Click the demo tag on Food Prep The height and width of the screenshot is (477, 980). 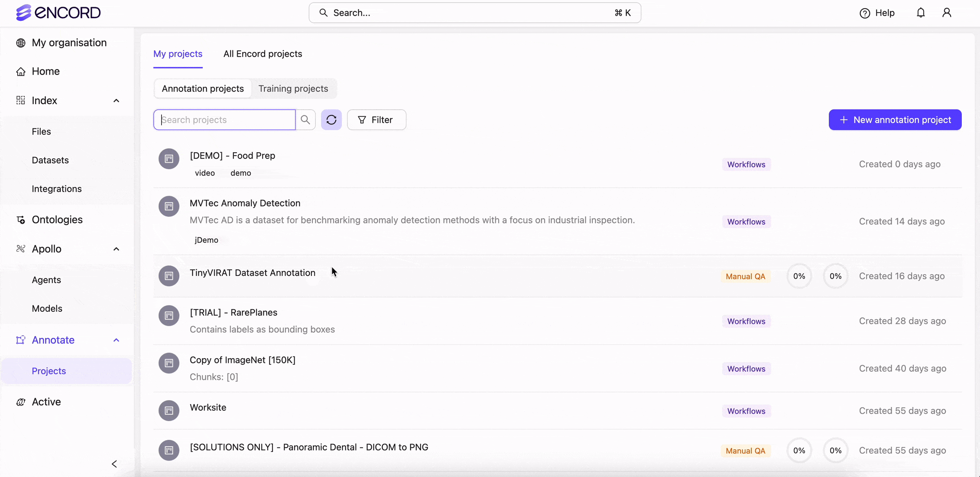click(x=241, y=173)
